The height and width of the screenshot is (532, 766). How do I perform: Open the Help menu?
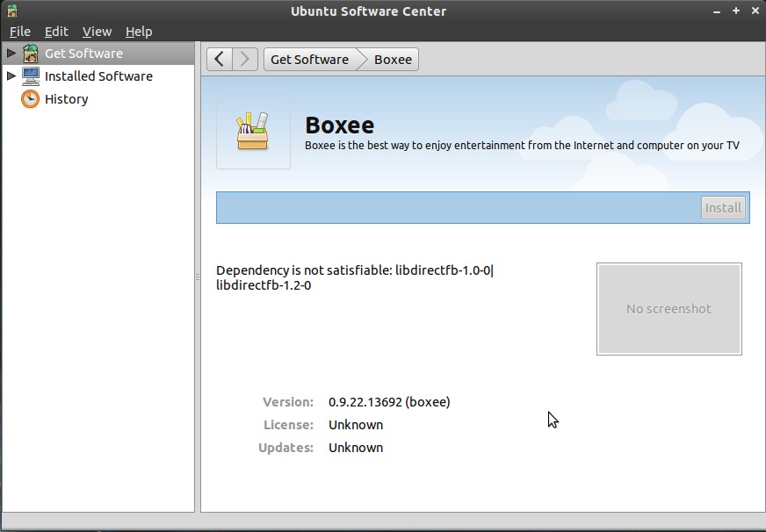click(x=139, y=32)
